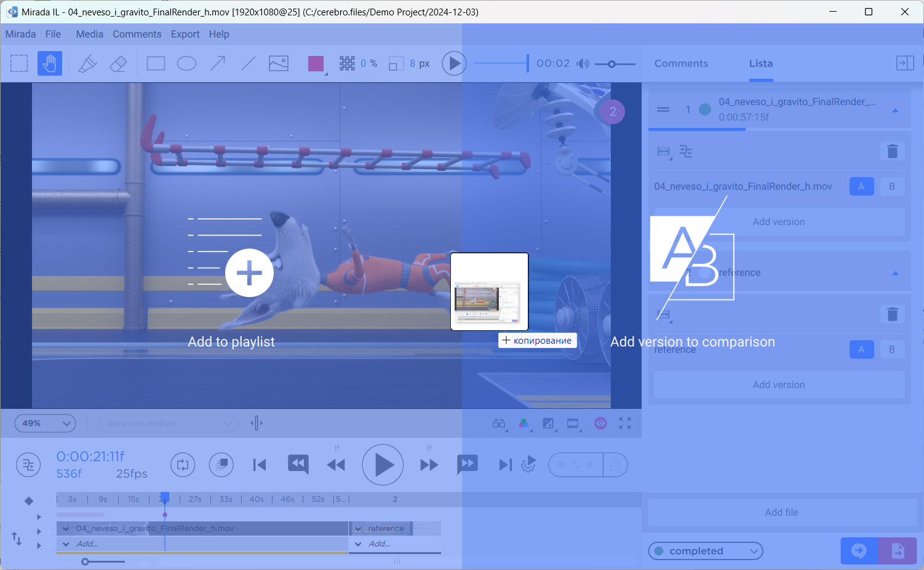Open the completed status dropdown

[x=706, y=551]
